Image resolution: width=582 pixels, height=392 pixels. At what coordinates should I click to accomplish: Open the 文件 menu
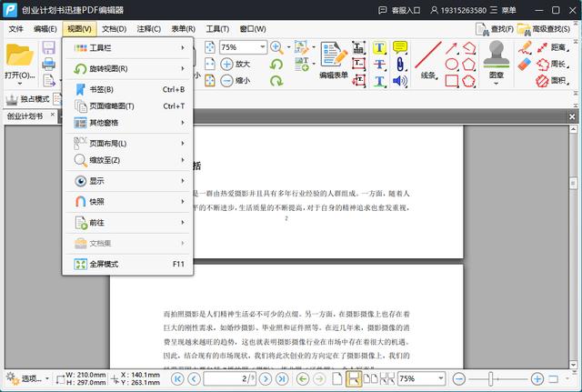click(16, 29)
